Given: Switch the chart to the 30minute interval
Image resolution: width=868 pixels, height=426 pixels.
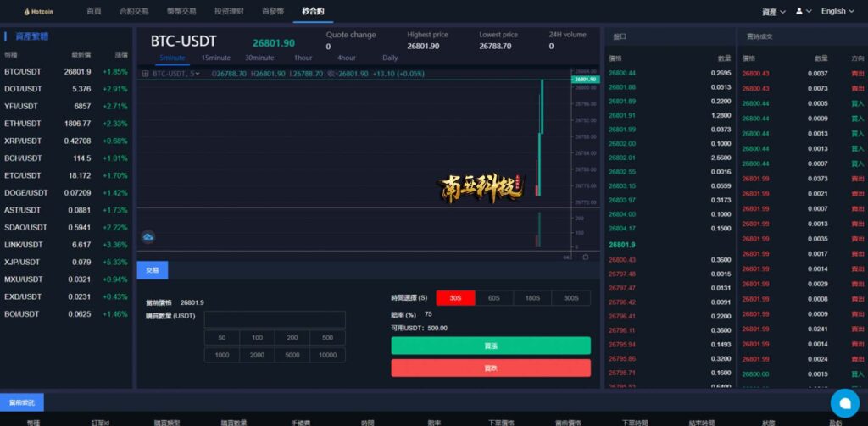Looking at the screenshot, I should click(259, 58).
